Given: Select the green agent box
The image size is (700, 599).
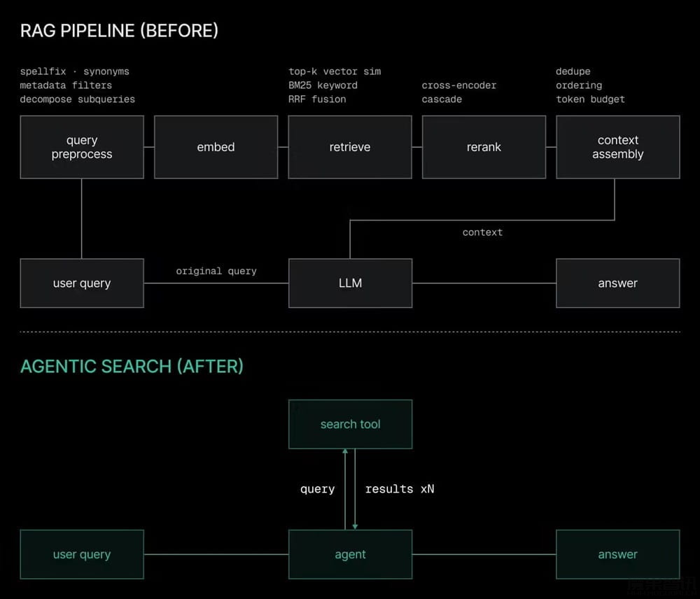Looking at the screenshot, I should [351, 554].
